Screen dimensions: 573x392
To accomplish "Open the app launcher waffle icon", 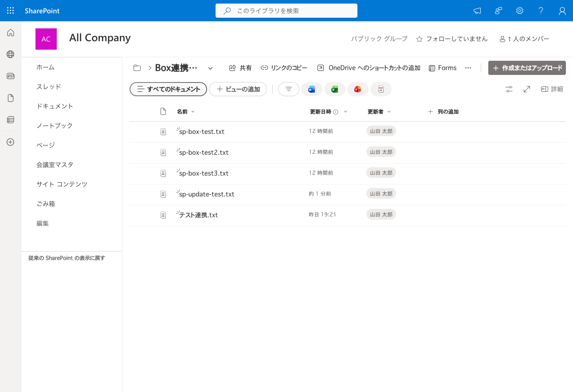I will 11,11.
